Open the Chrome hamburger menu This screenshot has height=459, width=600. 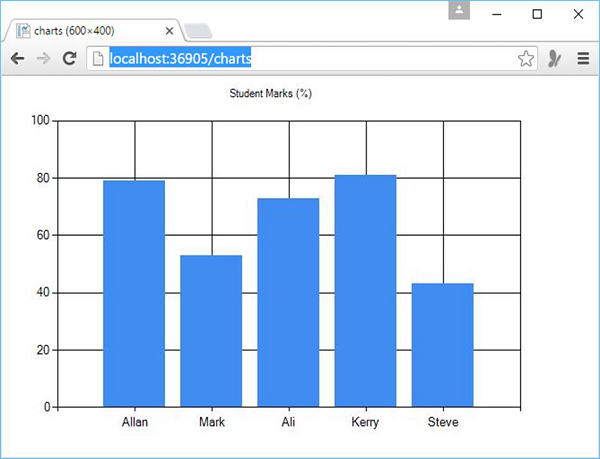click(583, 59)
